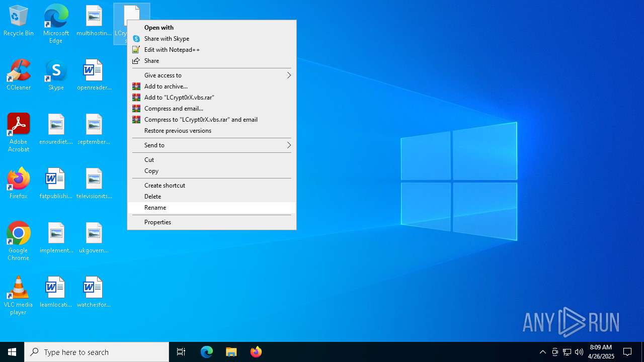Choose Compress and email...
The height and width of the screenshot is (362, 644).
point(212,109)
